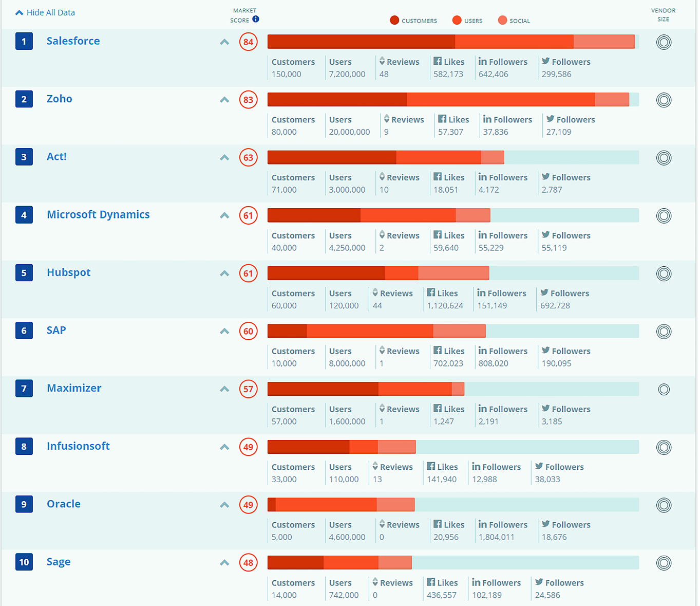
Task: Open the Salesforce vendor link
Action: [x=73, y=41]
